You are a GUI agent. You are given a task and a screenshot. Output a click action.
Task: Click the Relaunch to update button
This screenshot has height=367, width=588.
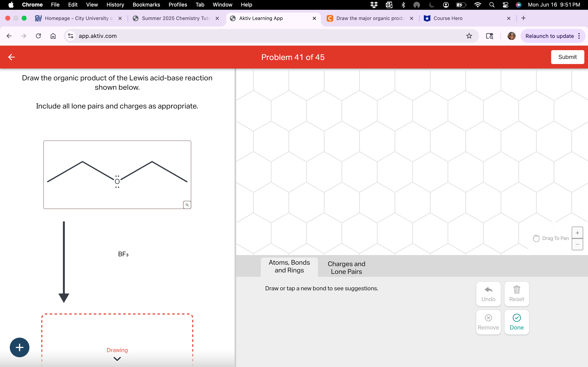550,36
